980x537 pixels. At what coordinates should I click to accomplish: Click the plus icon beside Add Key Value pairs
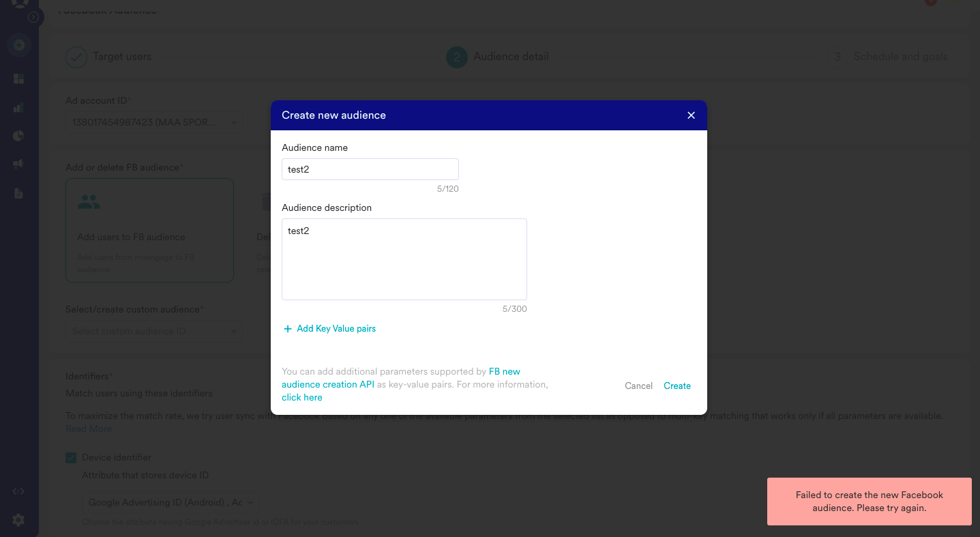[288, 329]
